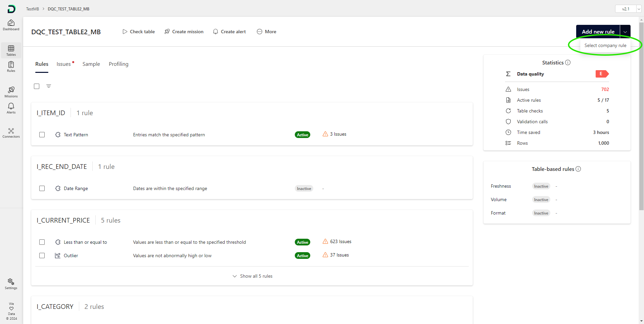The height and width of the screenshot is (324, 644).
Task: Tick the select-all rules checkbox
Action: pyautogui.click(x=37, y=86)
